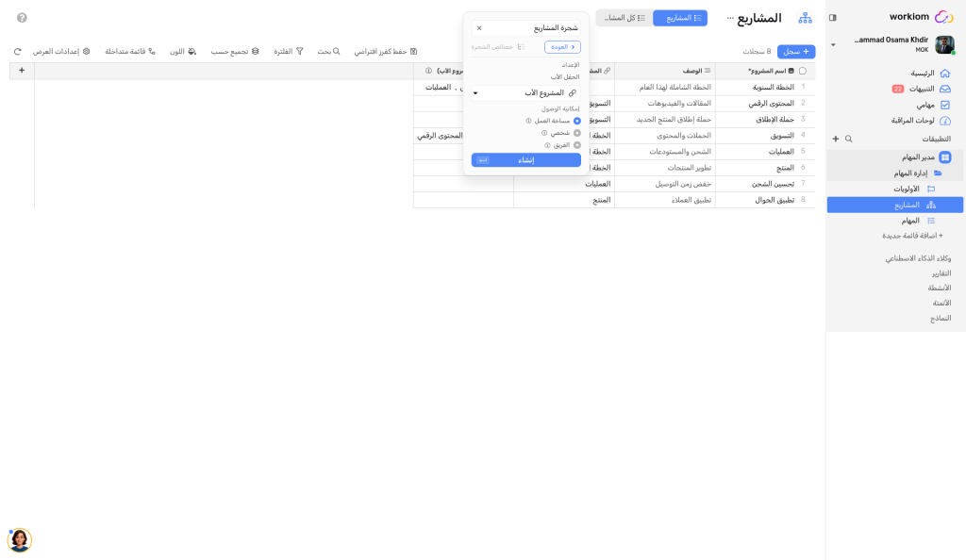Open الأتمتة automation
The image size is (966, 560).
tap(941, 303)
